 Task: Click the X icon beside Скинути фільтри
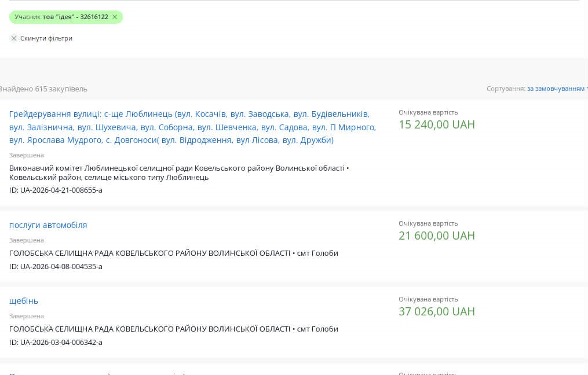[14, 38]
